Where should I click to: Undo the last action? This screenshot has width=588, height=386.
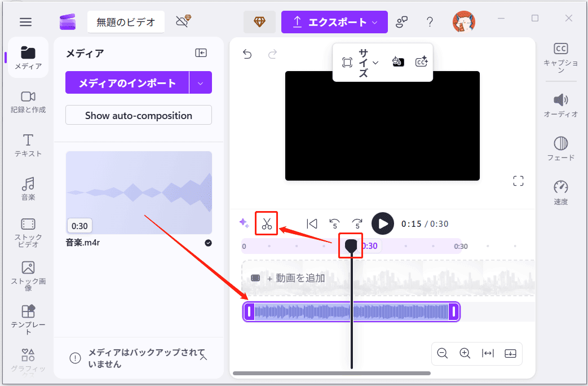(246, 54)
